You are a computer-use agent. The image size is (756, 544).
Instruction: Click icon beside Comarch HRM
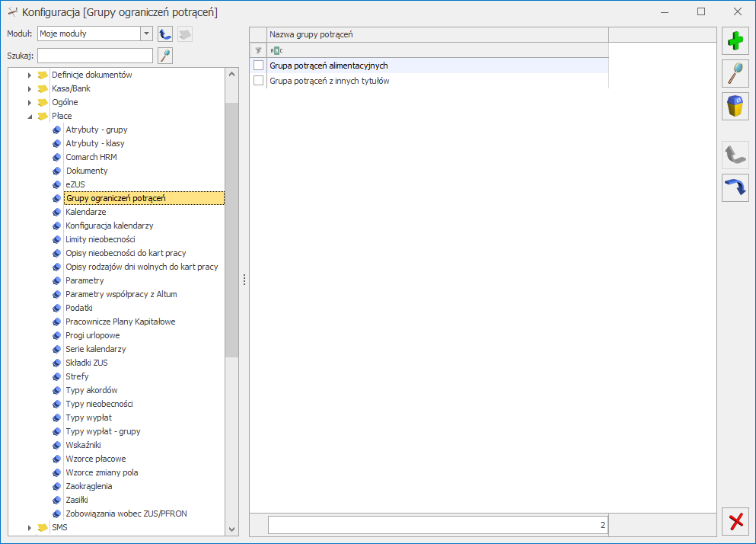coord(57,158)
